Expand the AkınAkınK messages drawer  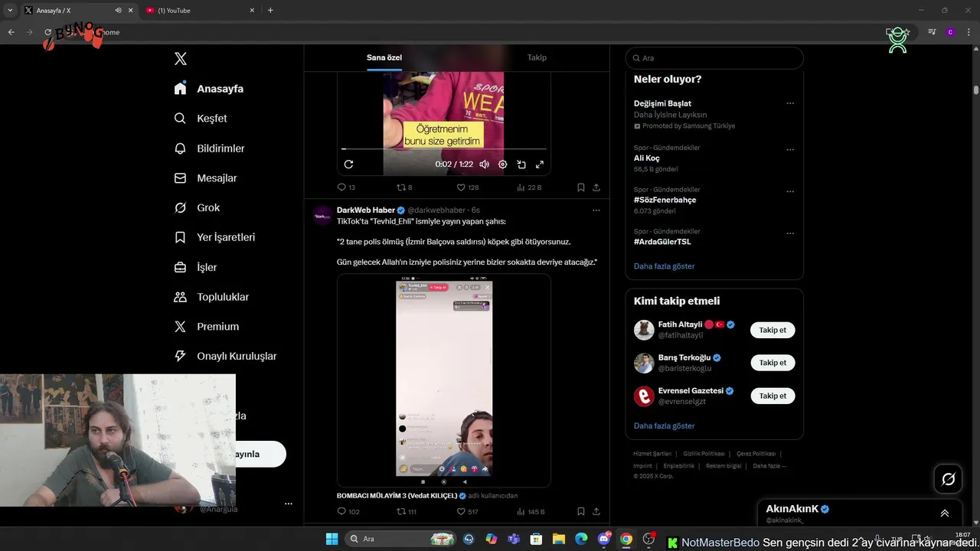coord(945,514)
